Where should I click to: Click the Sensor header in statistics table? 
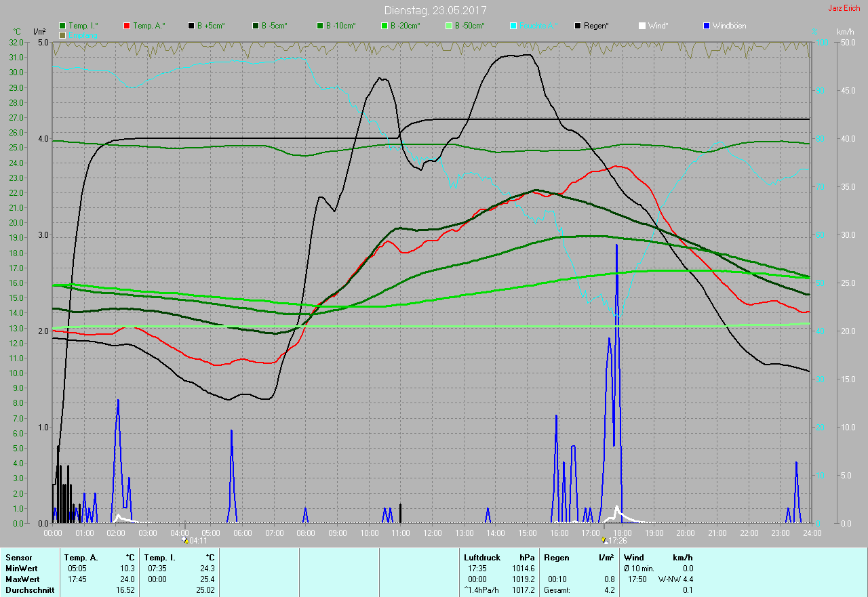[18, 558]
